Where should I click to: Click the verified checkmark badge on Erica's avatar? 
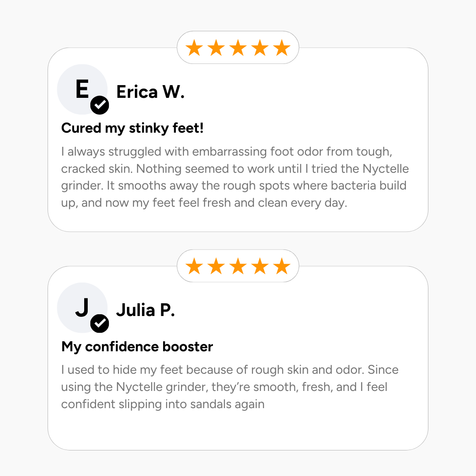tap(100, 105)
